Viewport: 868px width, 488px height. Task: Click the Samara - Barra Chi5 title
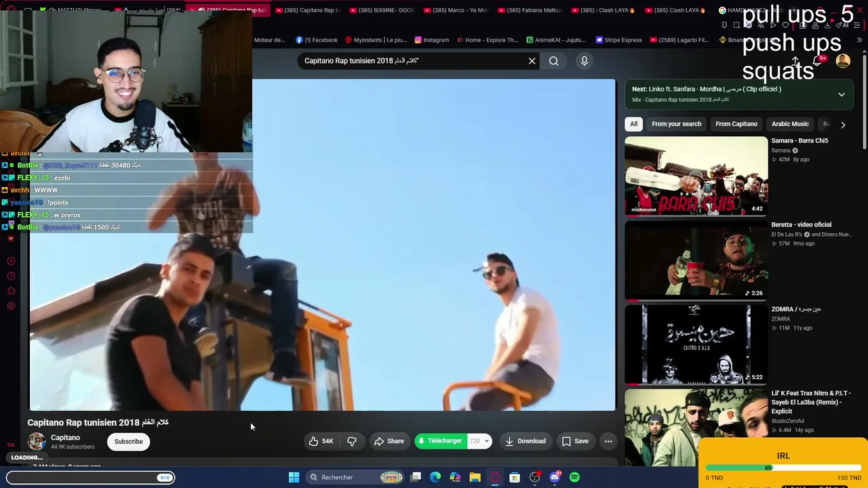(800, 141)
